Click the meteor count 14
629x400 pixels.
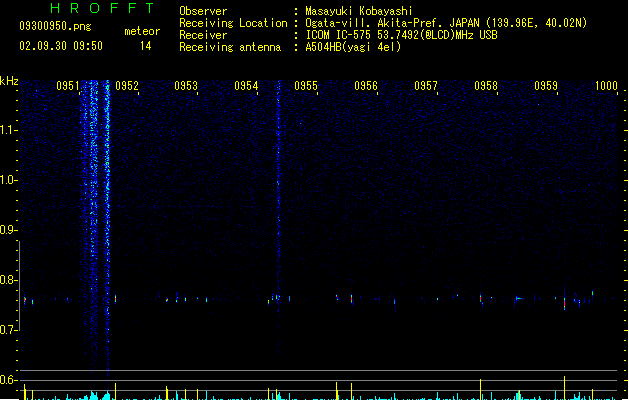[146, 46]
